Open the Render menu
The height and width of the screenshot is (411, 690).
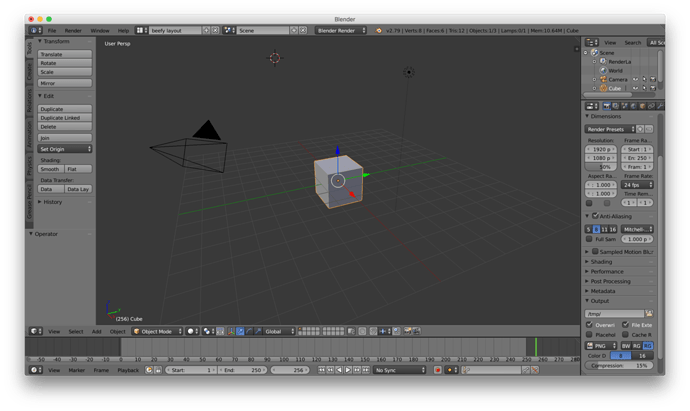(x=73, y=30)
